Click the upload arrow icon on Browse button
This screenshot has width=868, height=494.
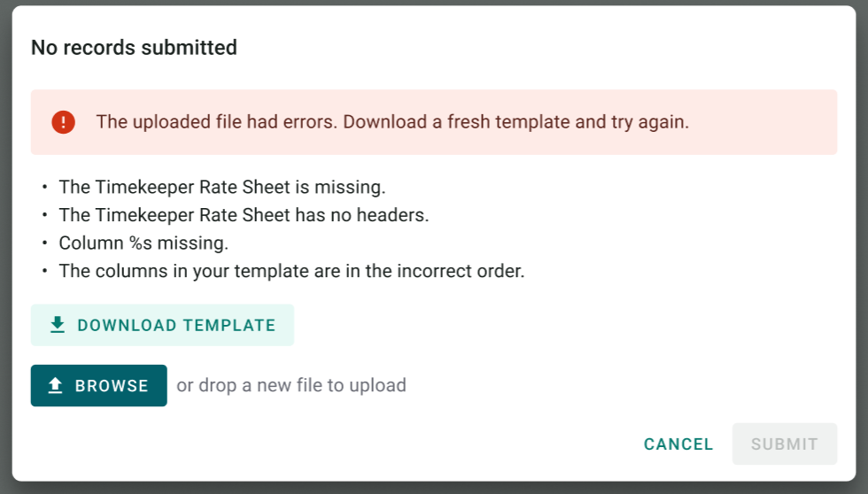pos(55,386)
